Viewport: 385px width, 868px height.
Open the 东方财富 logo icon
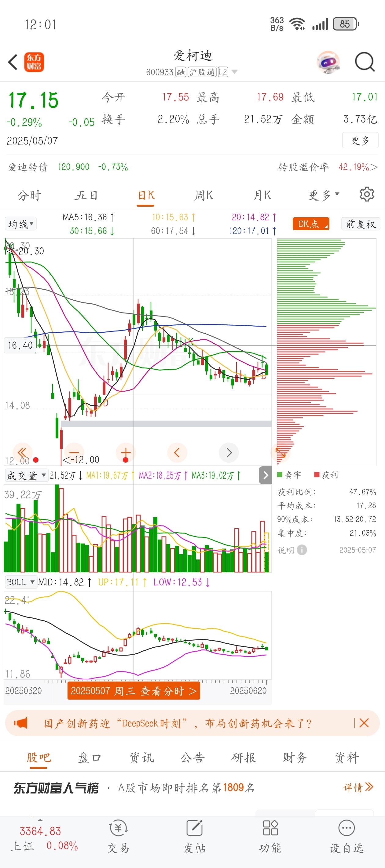pyautogui.click(x=34, y=62)
